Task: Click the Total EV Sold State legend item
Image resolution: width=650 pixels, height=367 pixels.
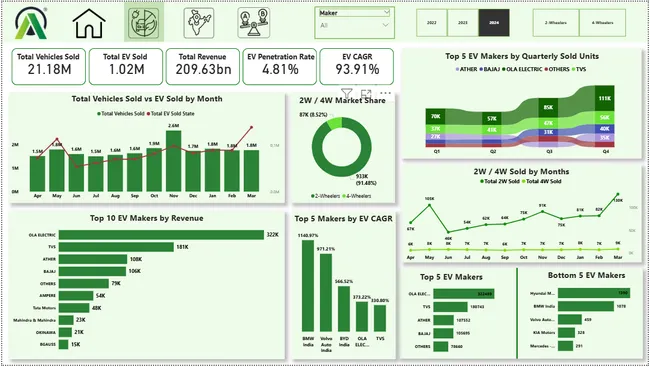Action: (x=170, y=113)
